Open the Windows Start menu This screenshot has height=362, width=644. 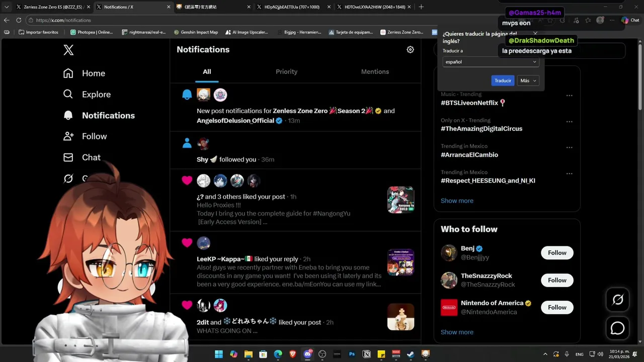point(219,354)
